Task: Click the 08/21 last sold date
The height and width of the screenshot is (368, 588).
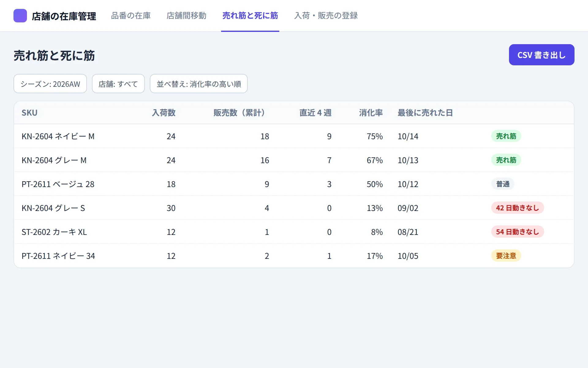Action: (408, 232)
